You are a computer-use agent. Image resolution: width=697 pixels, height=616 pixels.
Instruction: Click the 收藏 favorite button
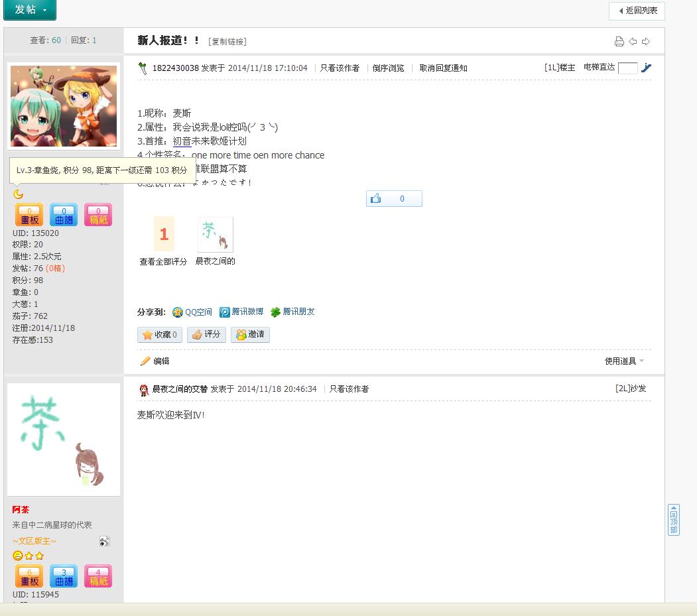(160, 335)
